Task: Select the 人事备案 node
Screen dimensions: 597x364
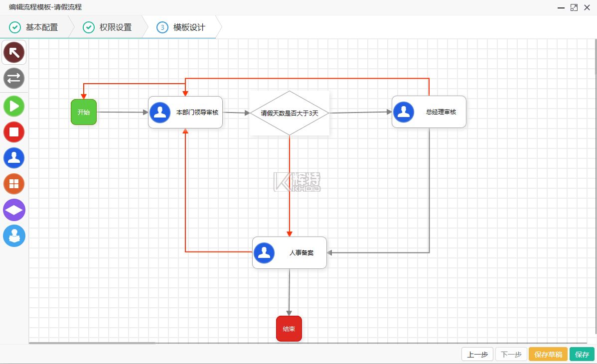Action: click(x=289, y=252)
